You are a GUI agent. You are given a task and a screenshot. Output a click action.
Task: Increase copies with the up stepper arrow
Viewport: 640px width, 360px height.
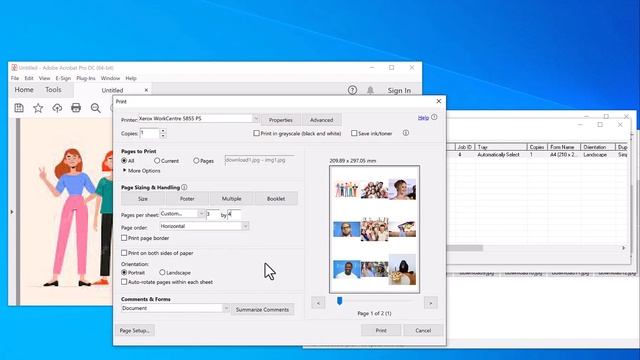(x=163, y=131)
